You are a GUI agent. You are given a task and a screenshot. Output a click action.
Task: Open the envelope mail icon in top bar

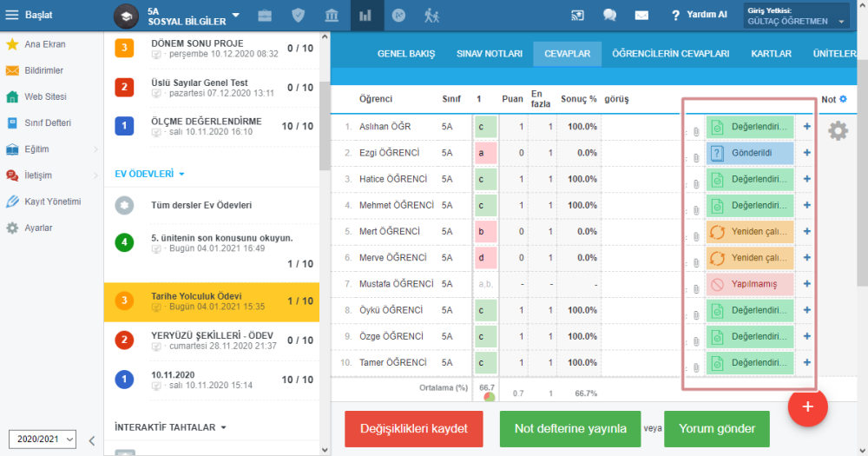[x=641, y=16]
